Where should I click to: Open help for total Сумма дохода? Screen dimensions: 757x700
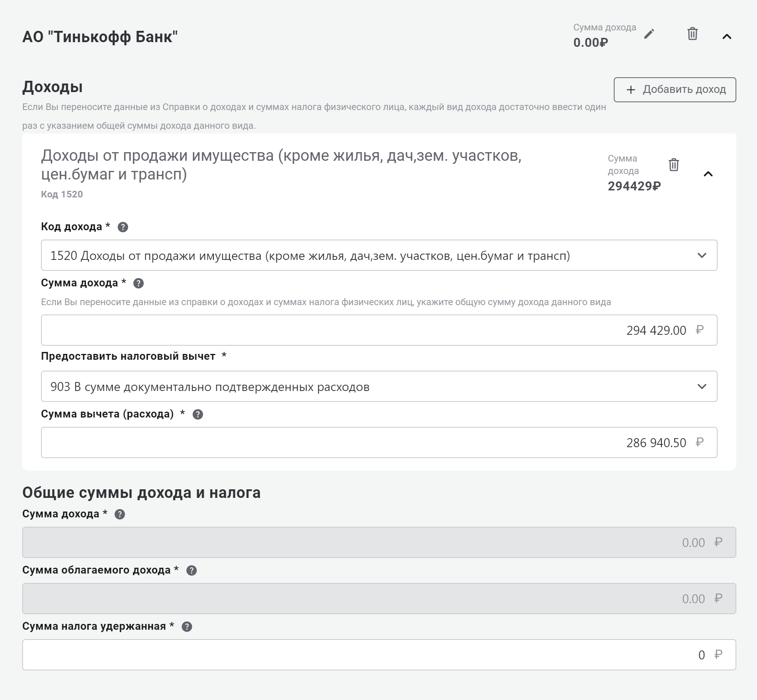point(120,514)
